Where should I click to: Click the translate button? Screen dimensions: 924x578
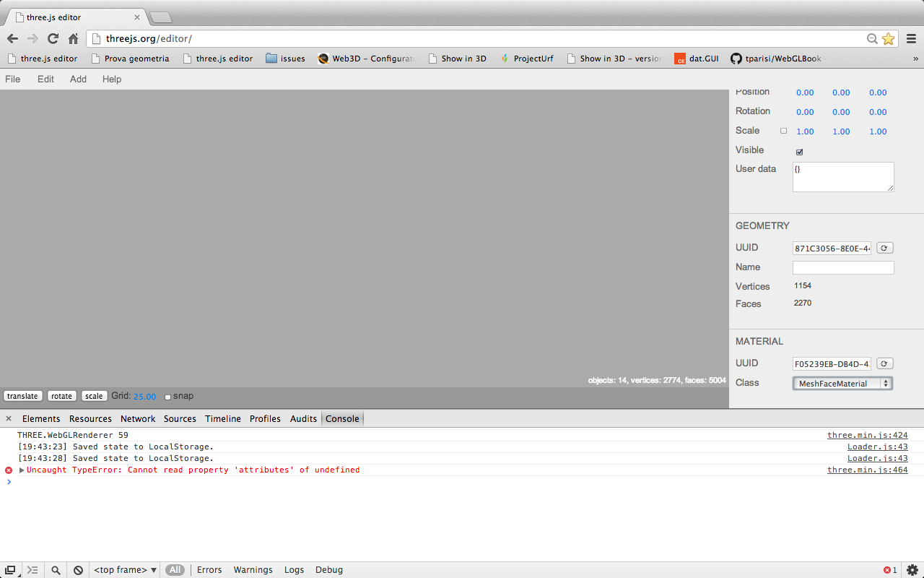coord(22,396)
